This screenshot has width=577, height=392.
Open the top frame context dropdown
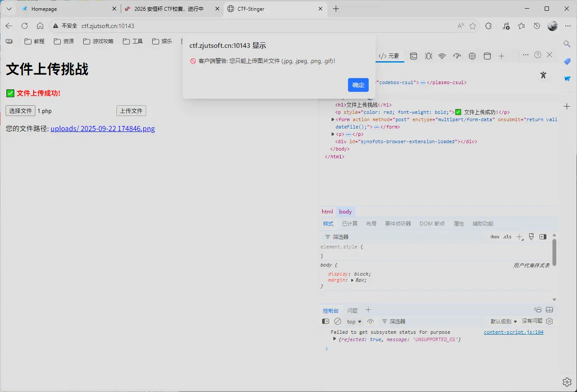[x=353, y=321]
